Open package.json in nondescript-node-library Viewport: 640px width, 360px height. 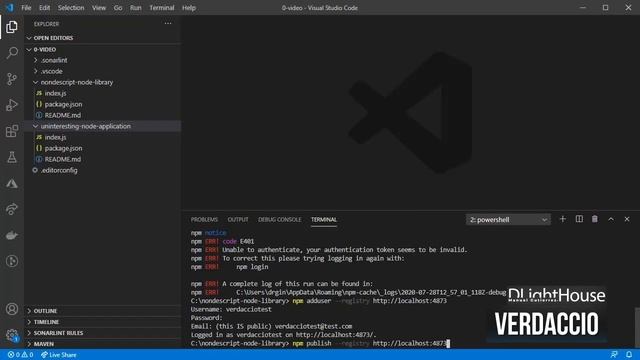[x=102, y=104]
